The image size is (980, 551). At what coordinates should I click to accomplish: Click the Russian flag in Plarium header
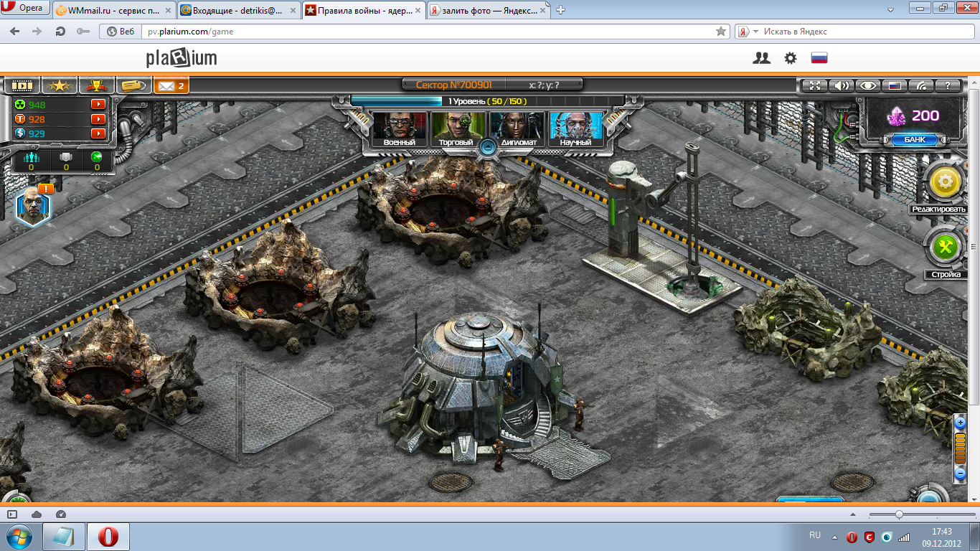point(819,58)
